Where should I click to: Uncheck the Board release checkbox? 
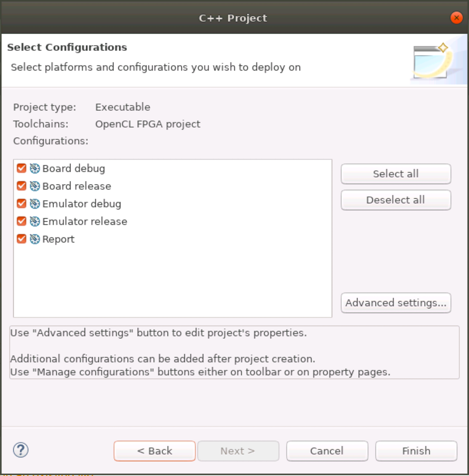point(21,186)
